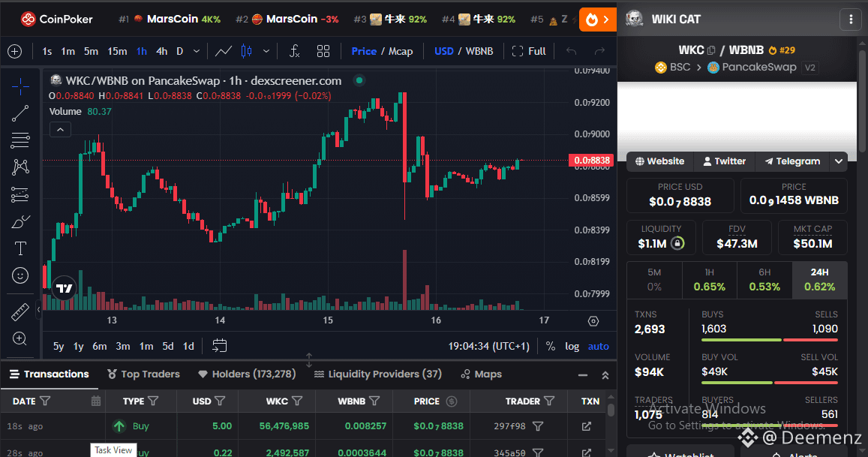Click the trending fire button
Screen dimensions: 868x457
click(598, 20)
